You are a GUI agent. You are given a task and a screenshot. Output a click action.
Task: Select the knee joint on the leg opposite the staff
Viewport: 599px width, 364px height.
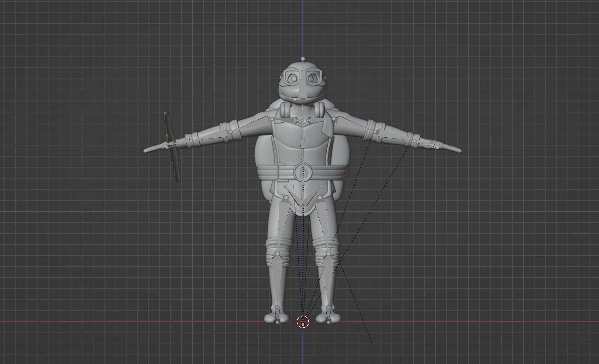click(328, 254)
